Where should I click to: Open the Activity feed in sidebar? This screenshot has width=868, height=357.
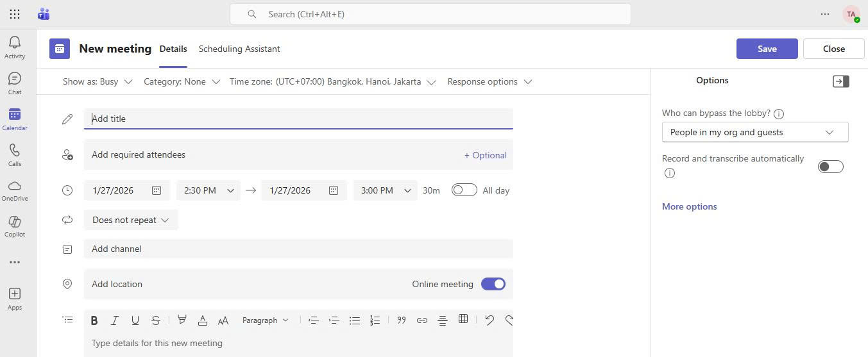click(14, 47)
